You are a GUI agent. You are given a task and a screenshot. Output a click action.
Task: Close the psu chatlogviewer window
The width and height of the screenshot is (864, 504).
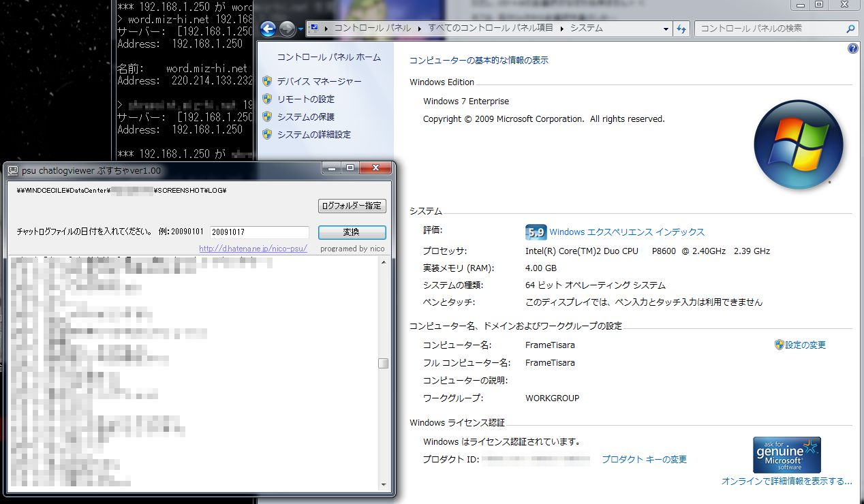coord(375,168)
